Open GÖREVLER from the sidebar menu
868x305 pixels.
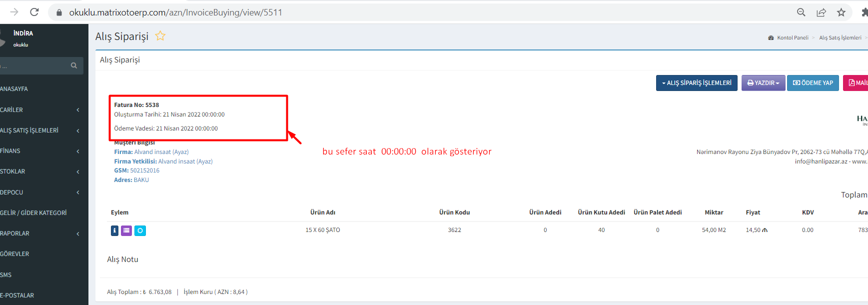[15, 254]
